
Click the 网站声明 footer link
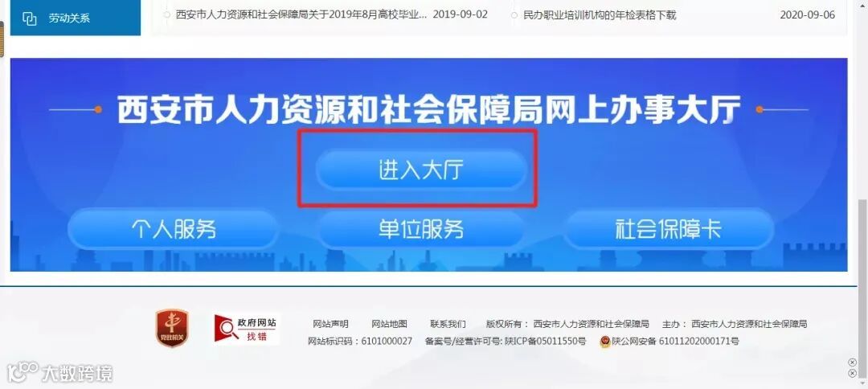(x=330, y=324)
